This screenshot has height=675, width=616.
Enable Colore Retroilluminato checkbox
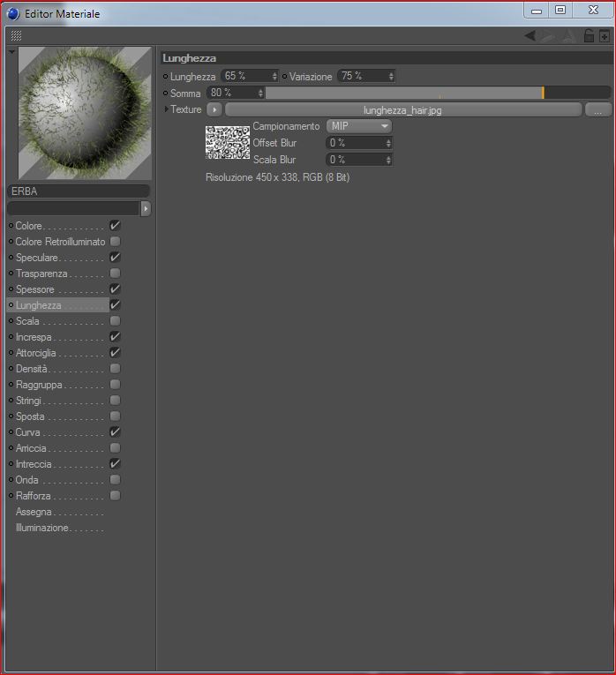pyautogui.click(x=115, y=241)
